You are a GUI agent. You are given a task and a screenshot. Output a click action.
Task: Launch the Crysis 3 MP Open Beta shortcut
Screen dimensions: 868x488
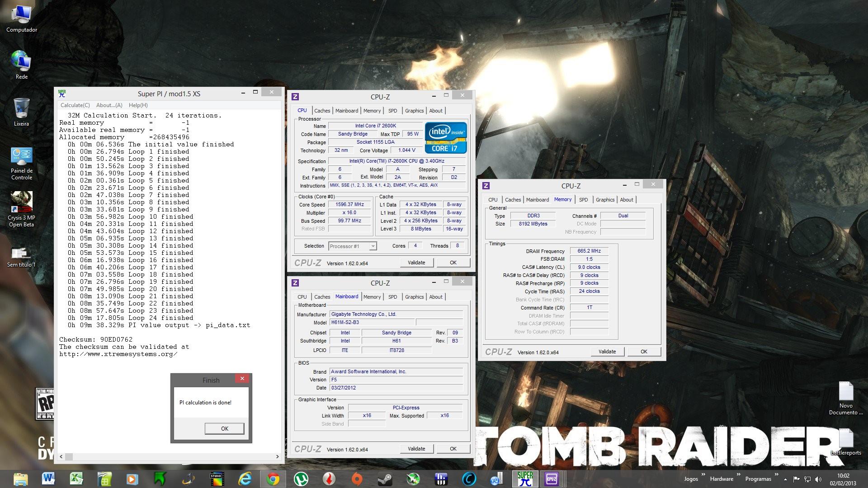point(21,209)
